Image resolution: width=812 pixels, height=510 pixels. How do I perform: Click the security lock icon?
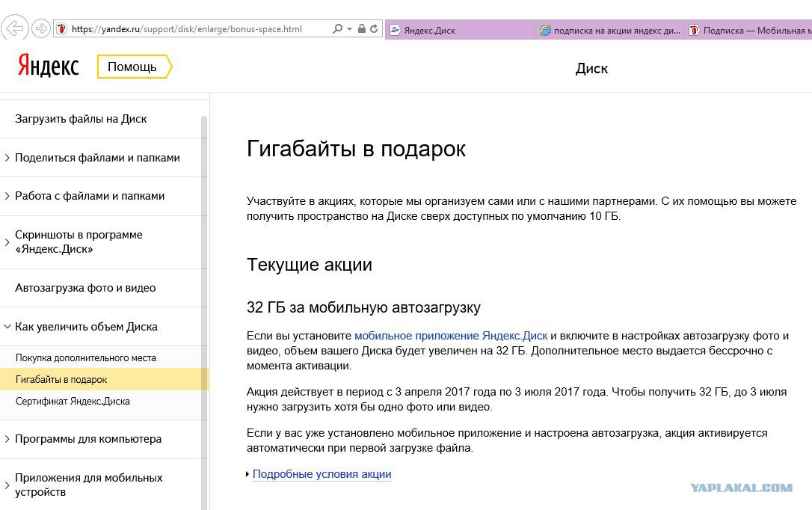(361, 29)
